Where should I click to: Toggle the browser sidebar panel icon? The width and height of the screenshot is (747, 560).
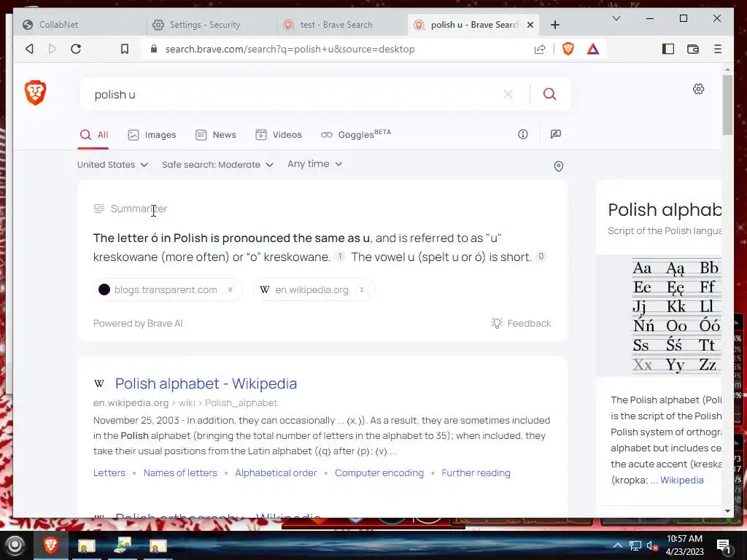668,49
